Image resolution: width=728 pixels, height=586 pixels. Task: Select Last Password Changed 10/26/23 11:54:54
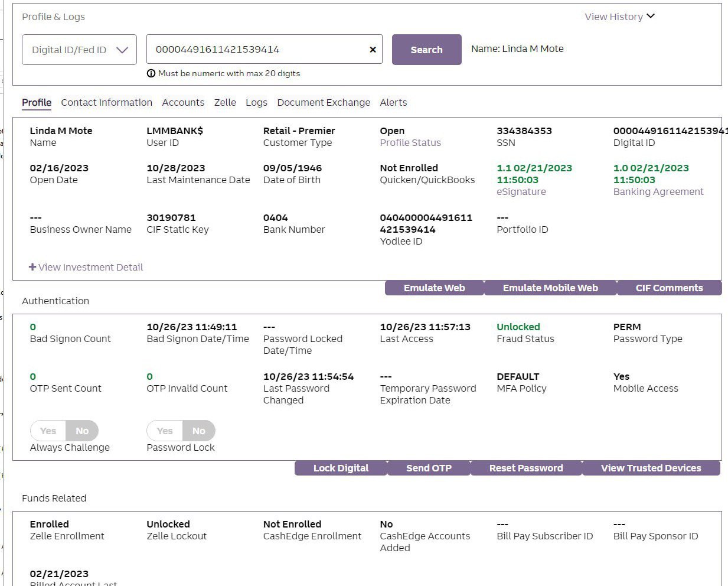[308, 376]
